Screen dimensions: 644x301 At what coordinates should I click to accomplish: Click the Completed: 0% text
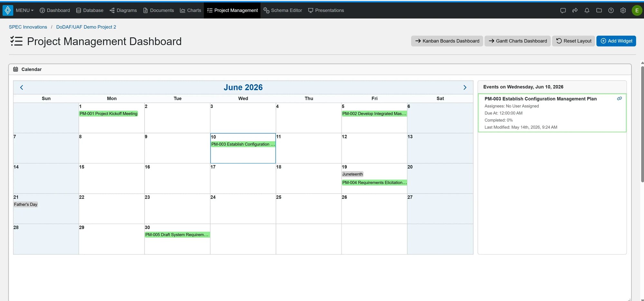(x=498, y=120)
